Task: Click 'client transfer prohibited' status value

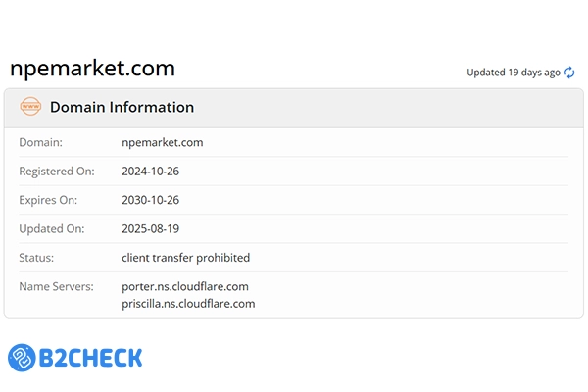Action: point(185,258)
